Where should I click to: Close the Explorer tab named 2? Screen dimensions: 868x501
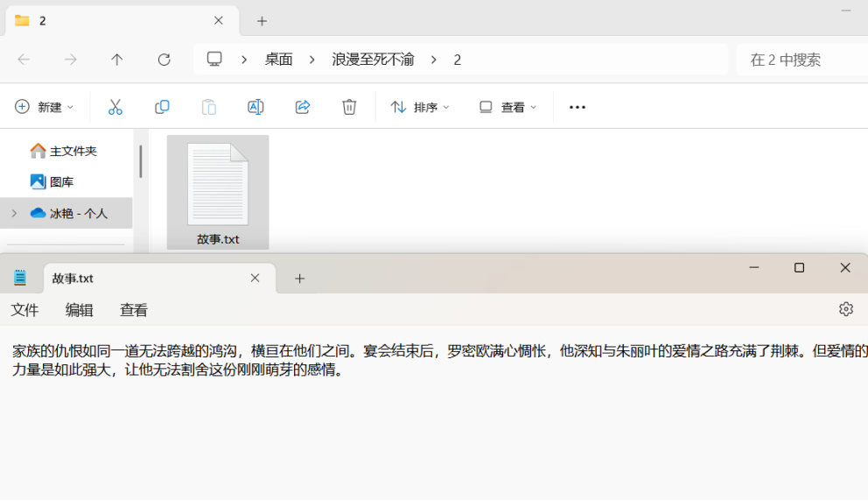click(x=218, y=20)
